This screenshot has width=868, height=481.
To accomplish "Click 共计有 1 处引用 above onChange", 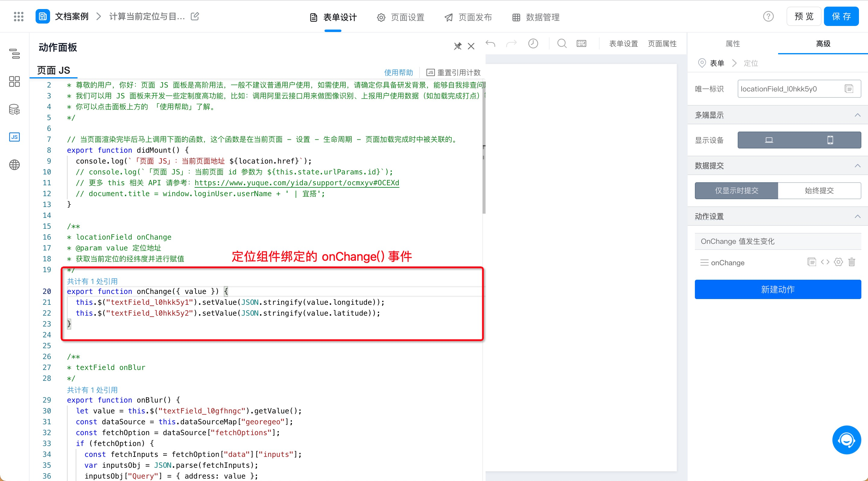I will [92, 281].
